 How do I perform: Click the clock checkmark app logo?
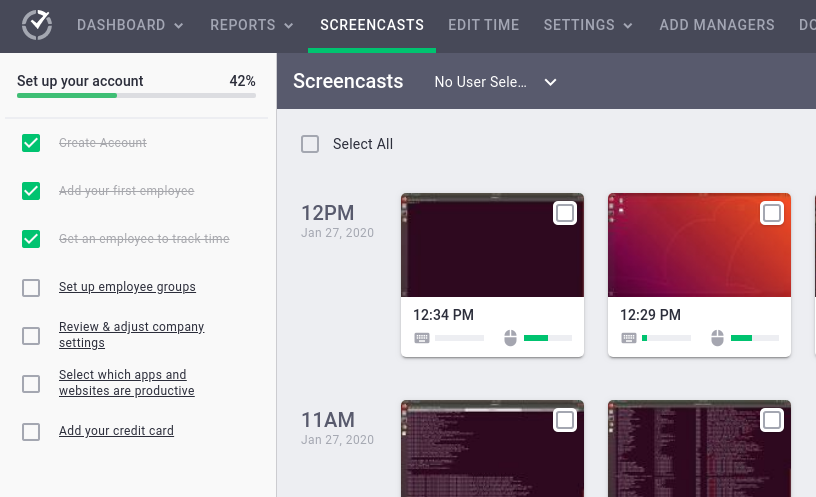[x=37, y=25]
